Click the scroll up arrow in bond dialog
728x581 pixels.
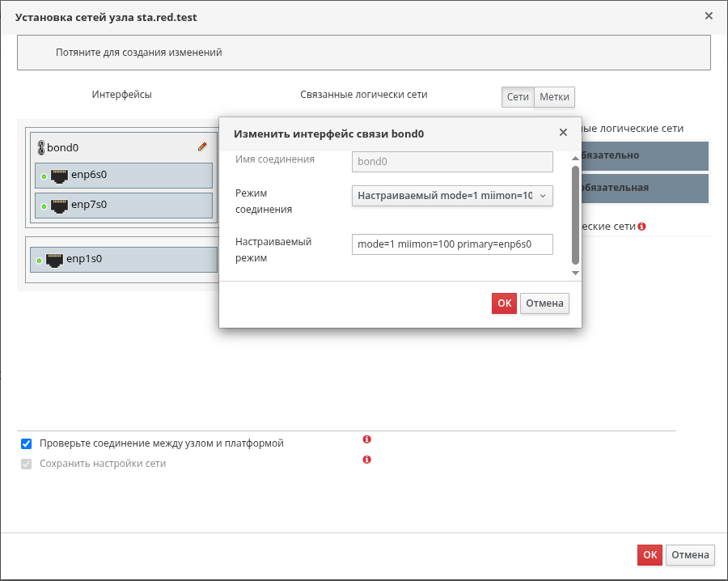tap(575, 159)
